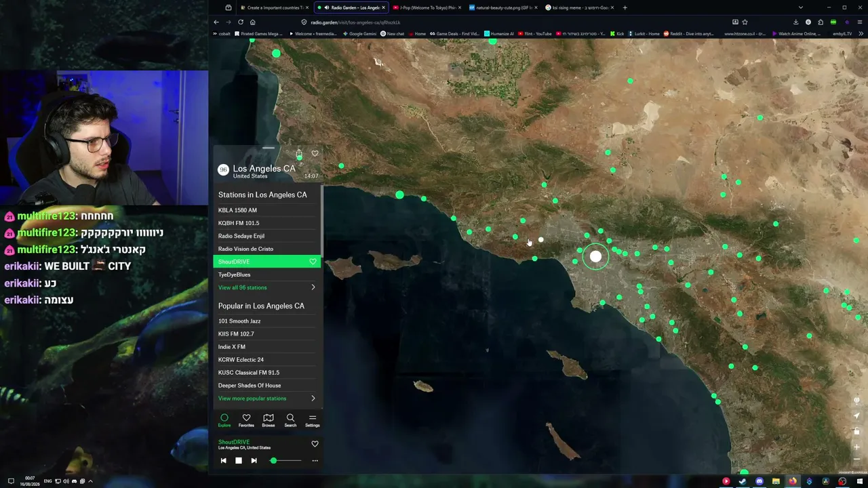Screen dimensions: 868x488
Task: Favorite ShoutDRIVE in the player bar
Action: pyautogui.click(x=315, y=444)
